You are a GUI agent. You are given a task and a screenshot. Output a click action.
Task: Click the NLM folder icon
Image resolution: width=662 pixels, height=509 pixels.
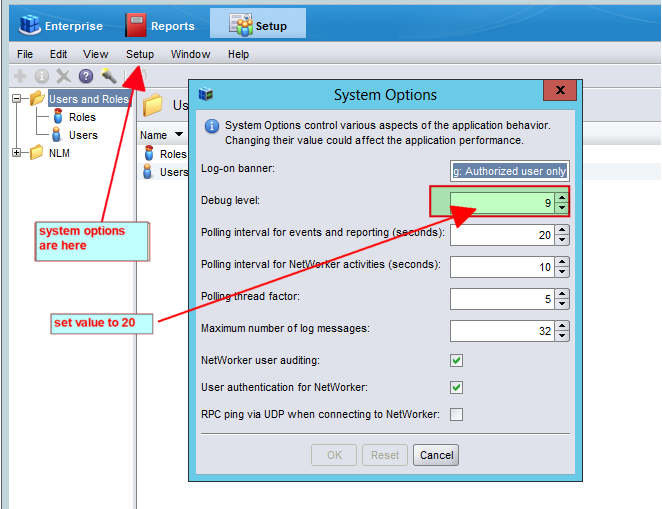coord(37,152)
